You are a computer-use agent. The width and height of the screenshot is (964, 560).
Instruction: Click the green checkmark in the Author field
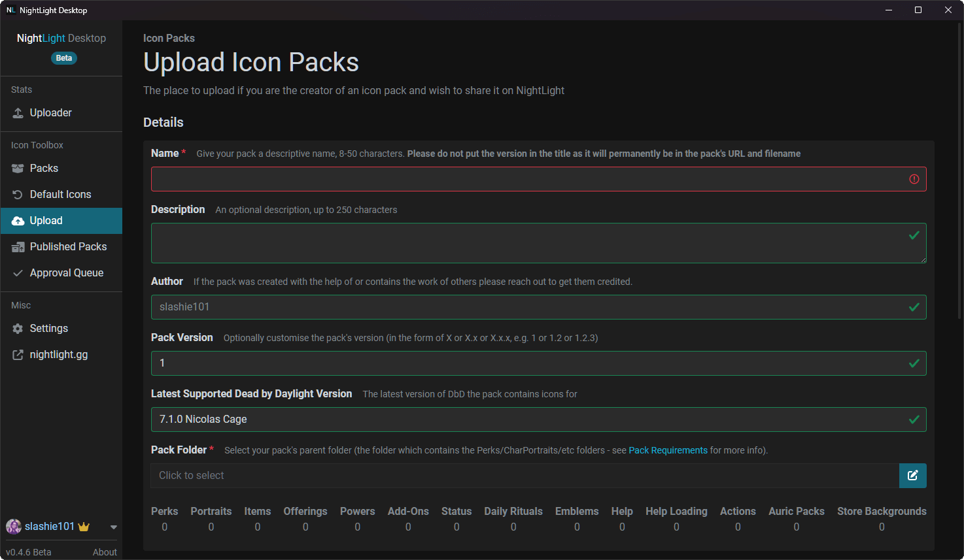[914, 306]
